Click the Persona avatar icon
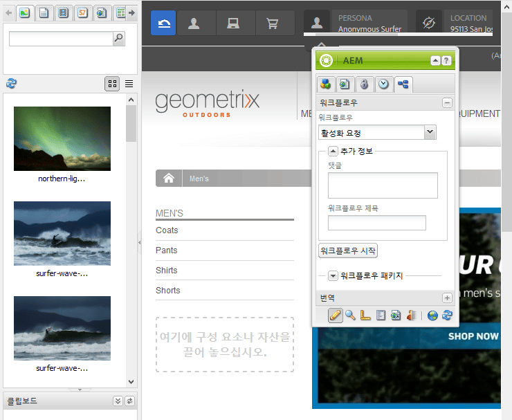512x420 pixels. point(317,22)
